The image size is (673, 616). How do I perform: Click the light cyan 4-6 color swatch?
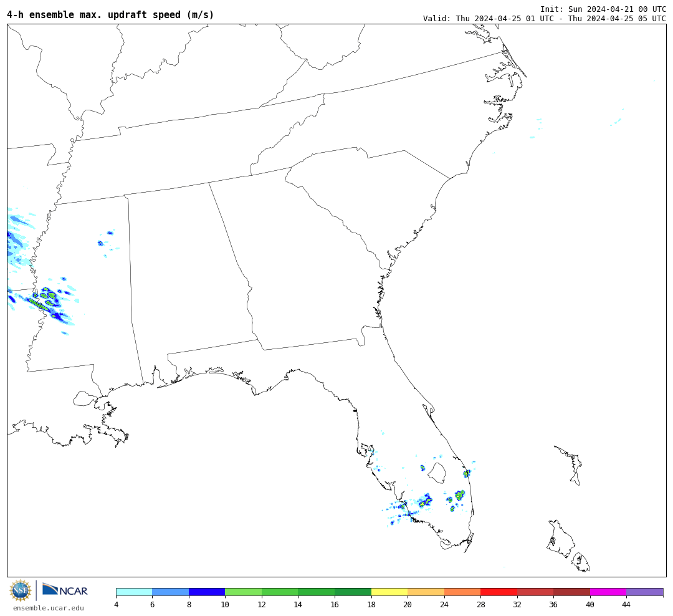coord(135,592)
